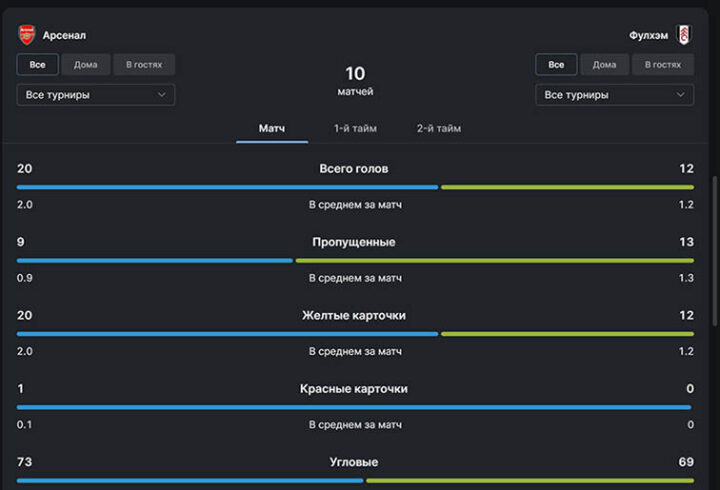The width and height of the screenshot is (720, 490).
Task: Click Fulham's conceded average 1.3
Action: tap(686, 278)
